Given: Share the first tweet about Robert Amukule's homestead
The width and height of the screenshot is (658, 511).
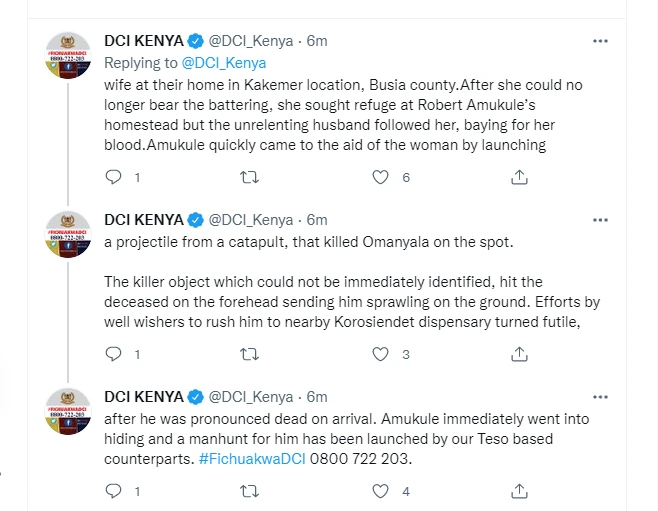Looking at the screenshot, I should [519, 177].
